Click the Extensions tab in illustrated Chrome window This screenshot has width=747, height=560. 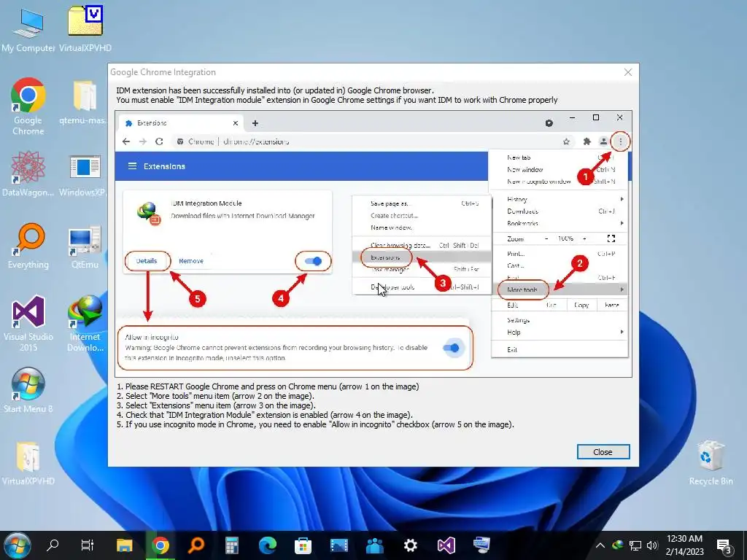(x=181, y=123)
